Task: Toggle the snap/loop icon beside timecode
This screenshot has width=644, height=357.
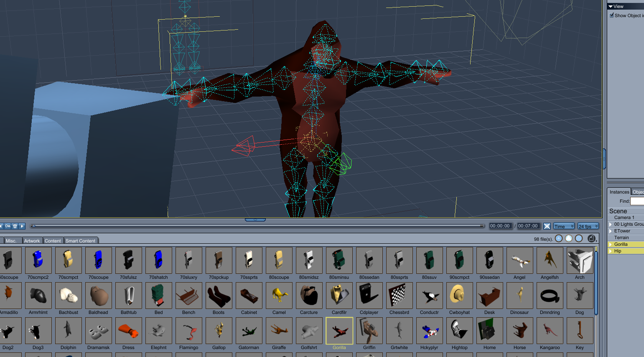Action: pos(547,226)
